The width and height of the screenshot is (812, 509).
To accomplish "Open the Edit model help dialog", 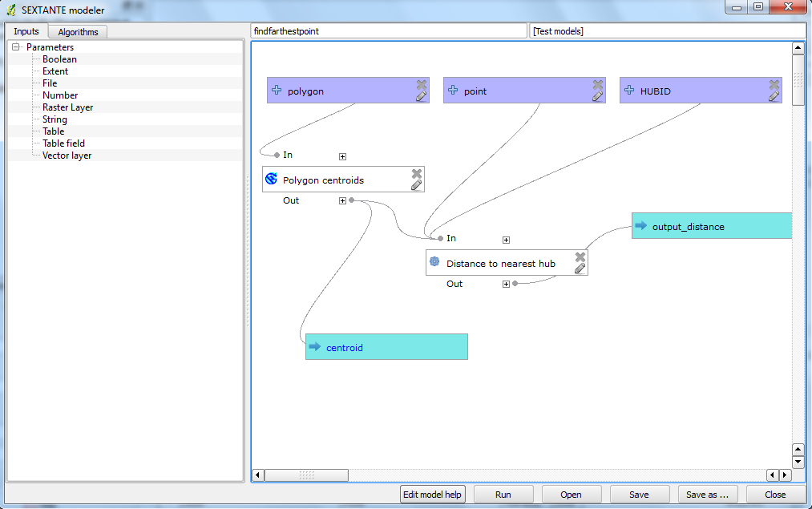I will click(432, 494).
